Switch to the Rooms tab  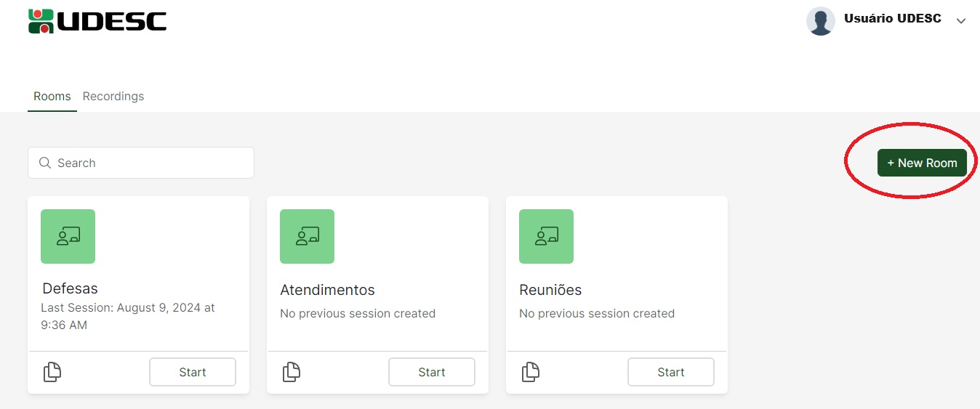point(52,96)
